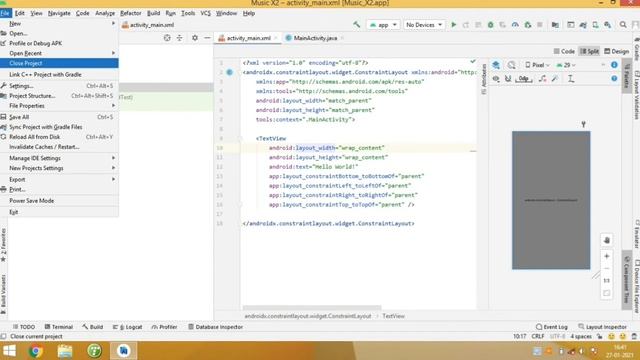Click the zoom to fit screen icon

(x=607, y=293)
